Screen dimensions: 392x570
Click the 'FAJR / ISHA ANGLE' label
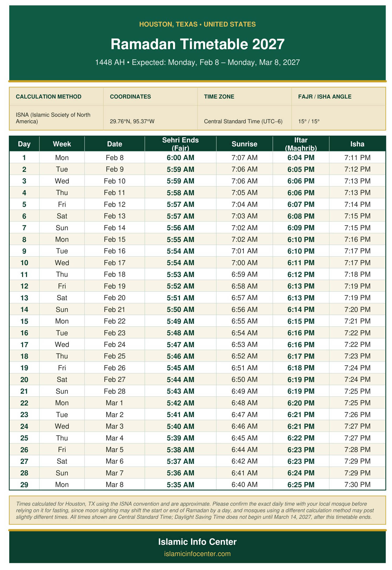[325, 96]
